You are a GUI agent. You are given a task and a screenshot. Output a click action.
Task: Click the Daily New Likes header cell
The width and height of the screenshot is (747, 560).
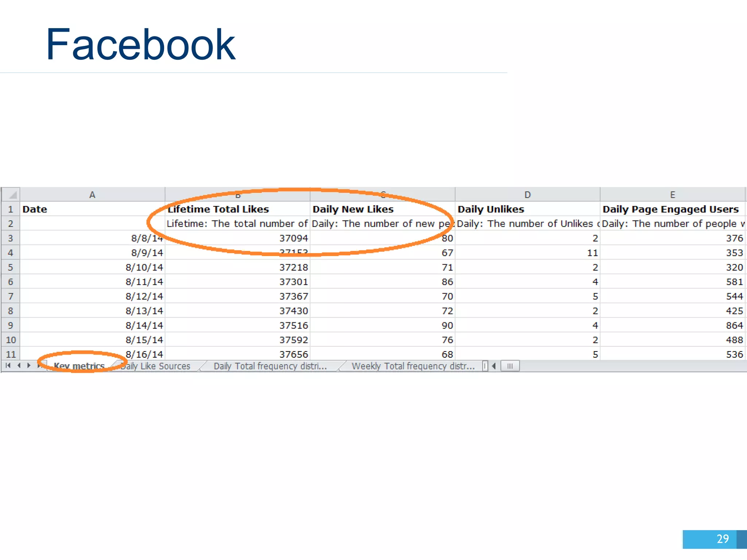pyautogui.click(x=383, y=209)
